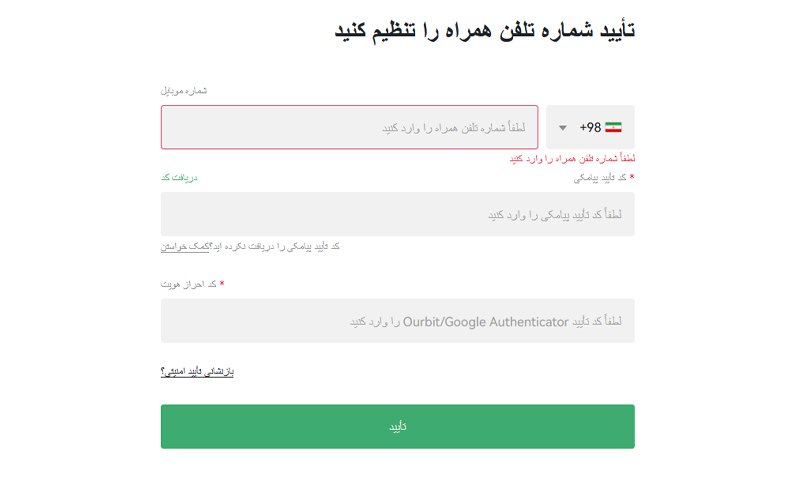
Task: Click the red asterisk beside identity code label
Action: (x=222, y=283)
